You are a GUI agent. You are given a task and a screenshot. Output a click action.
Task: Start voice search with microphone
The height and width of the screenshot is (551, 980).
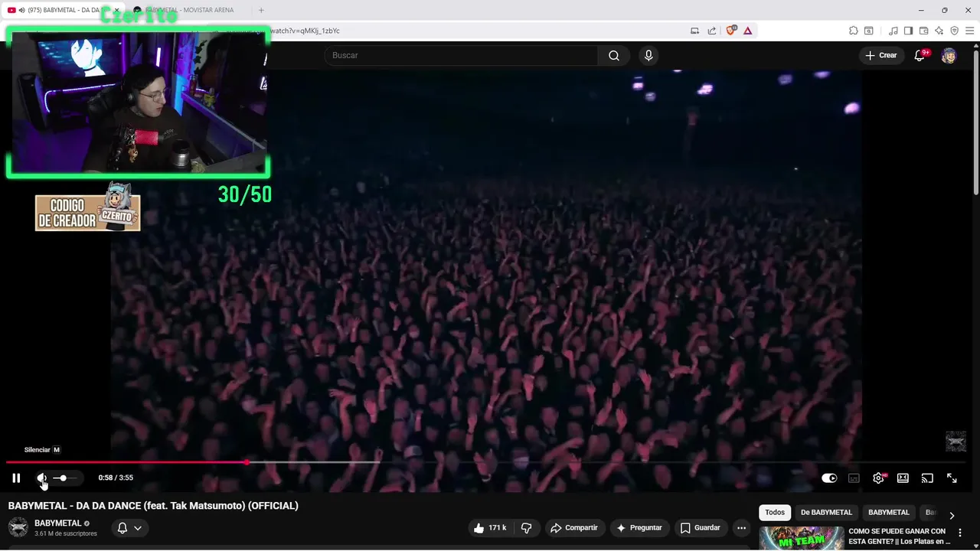[648, 55]
